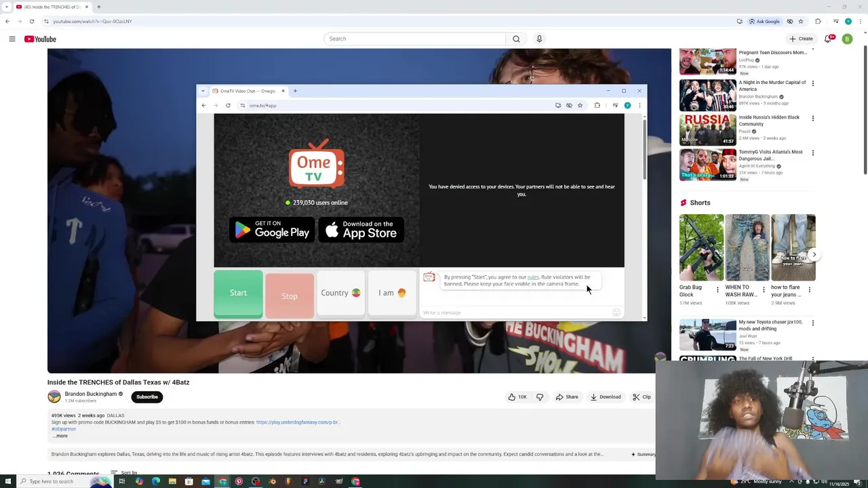Screen dimensions: 868x488
Task: View site information in OmeTV address bar
Action: 242,105
